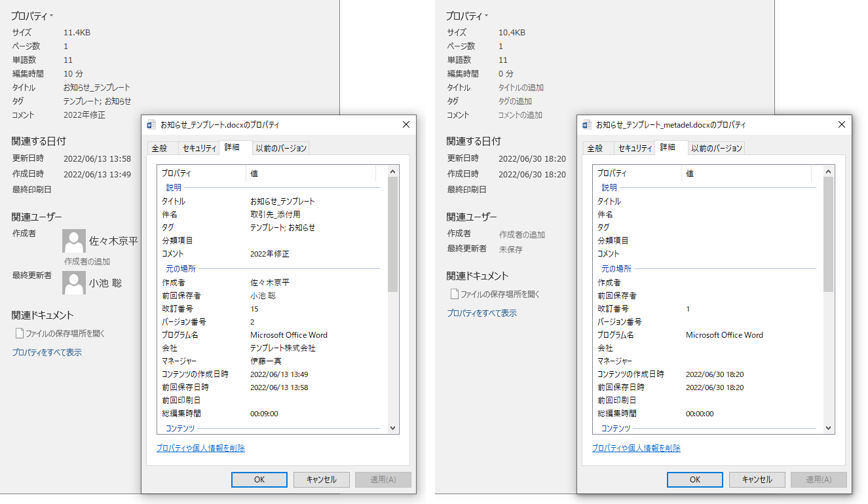Click right panel's プロパティをすべて表示 link

(481, 313)
